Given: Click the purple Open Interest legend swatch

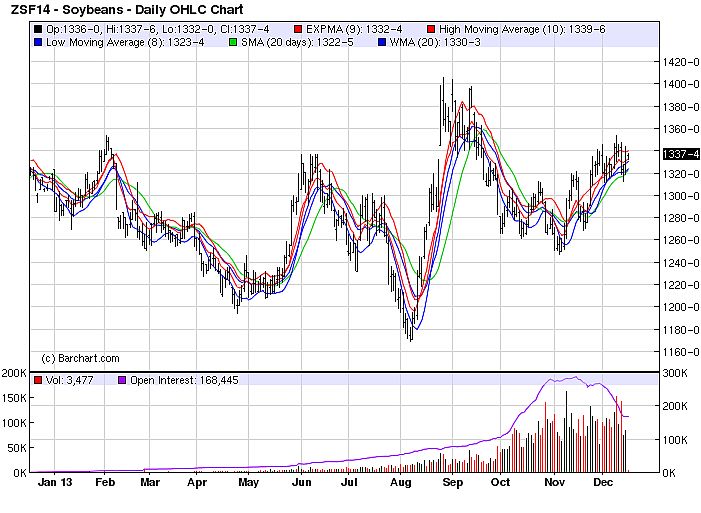Looking at the screenshot, I should [x=123, y=380].
